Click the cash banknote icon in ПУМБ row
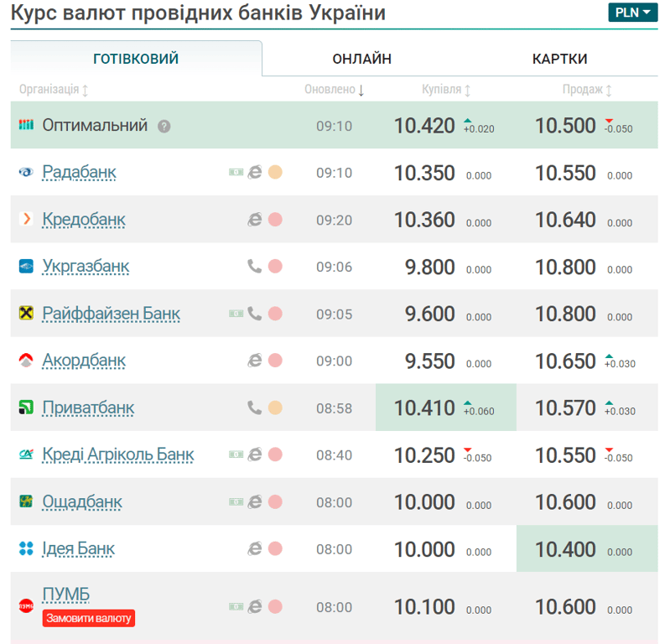Image resolution: width=670 pixels, height=644 pixels. (x=236, y=606)
